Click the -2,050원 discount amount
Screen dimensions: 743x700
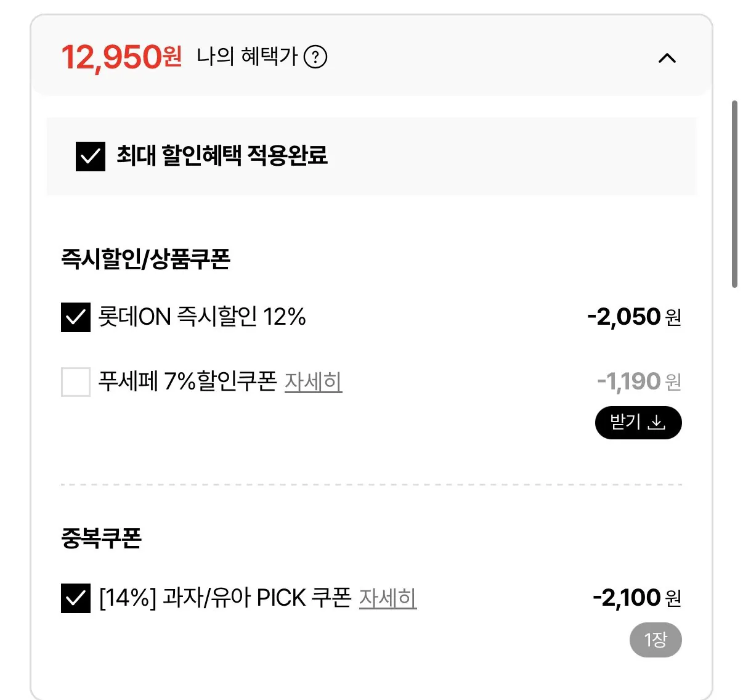click(634, 317)
